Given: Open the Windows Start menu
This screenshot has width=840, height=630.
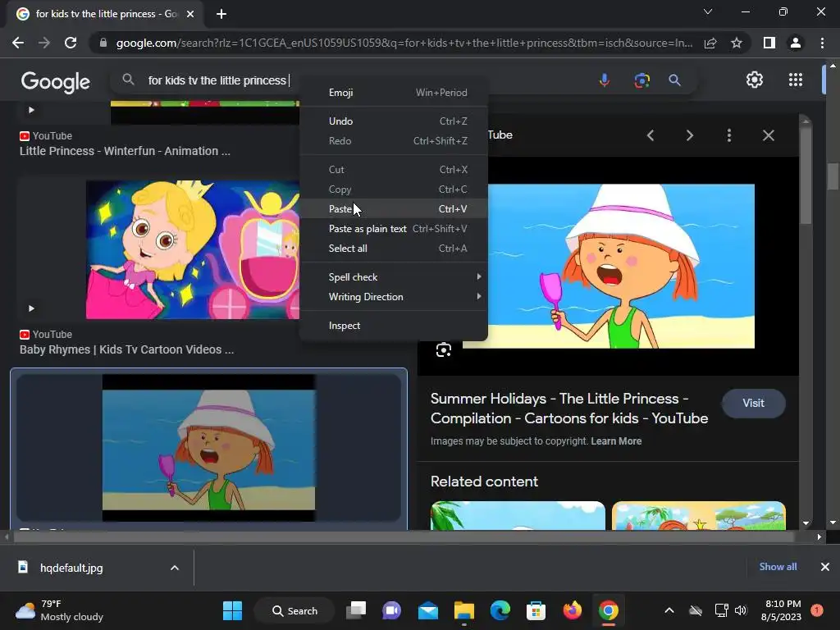Looking at the screenshot, I should point(232,610).
